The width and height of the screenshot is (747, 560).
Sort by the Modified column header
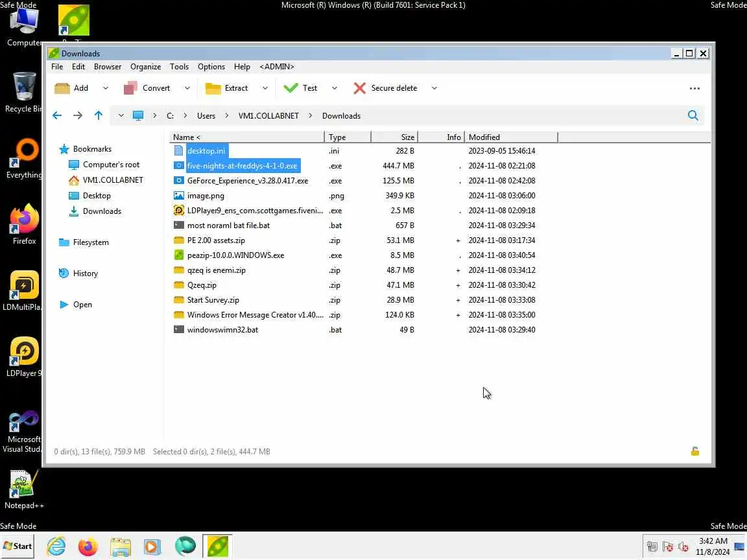pyautogui.click(x=511, y=137)
